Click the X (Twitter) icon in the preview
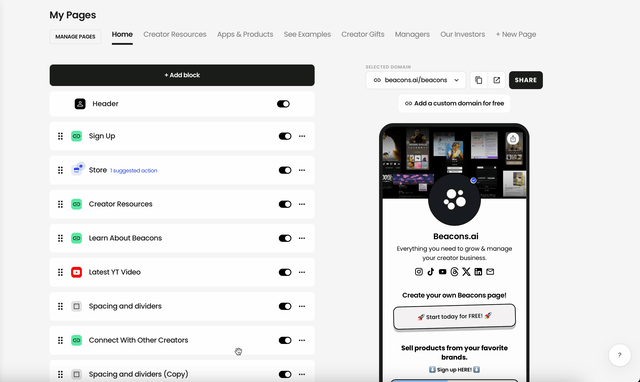This screenshot has height=382, width=640. pos(466,272)
